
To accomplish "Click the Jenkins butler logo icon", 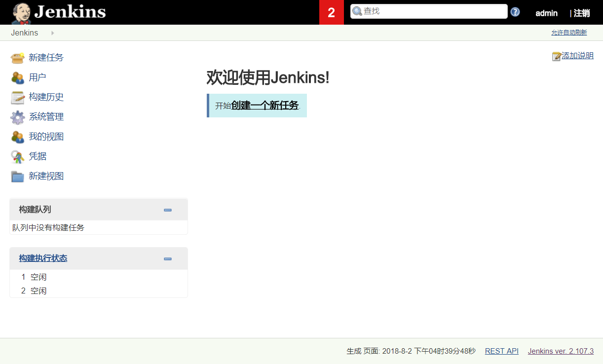I will 21,13.
